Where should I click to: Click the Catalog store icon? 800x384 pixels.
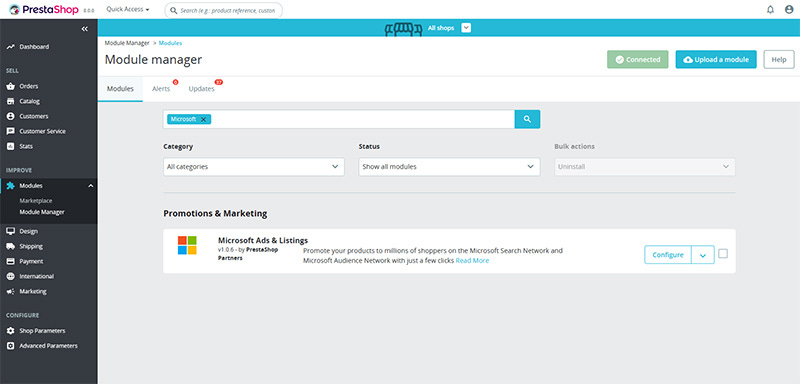pyautogui.click(x=10, y=101)
